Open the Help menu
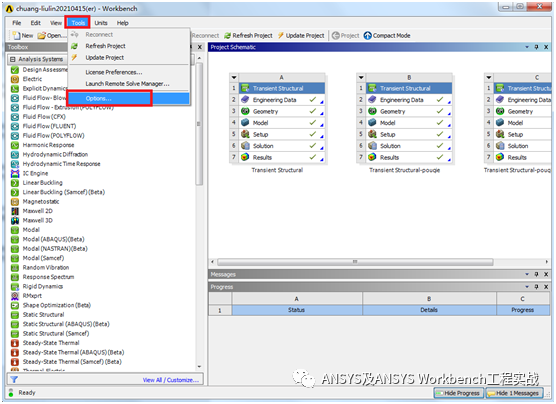 tap(123, 23)
